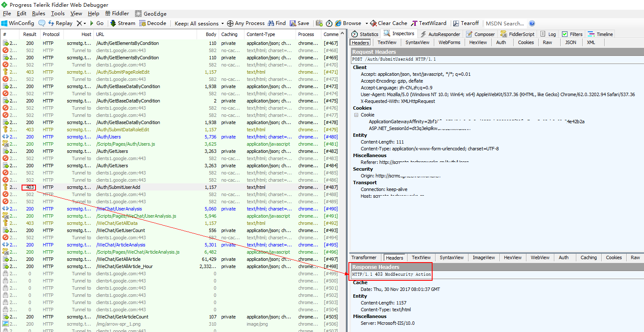Viewport: 644px width, 332px height.
Task: Click the MSDN Search input box
Action: pos(505,23)
